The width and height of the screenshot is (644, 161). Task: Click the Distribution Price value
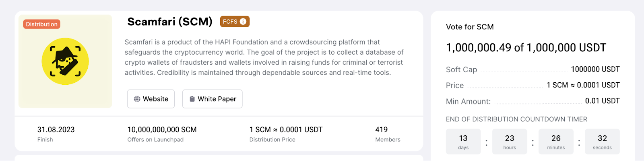(286, 130)
